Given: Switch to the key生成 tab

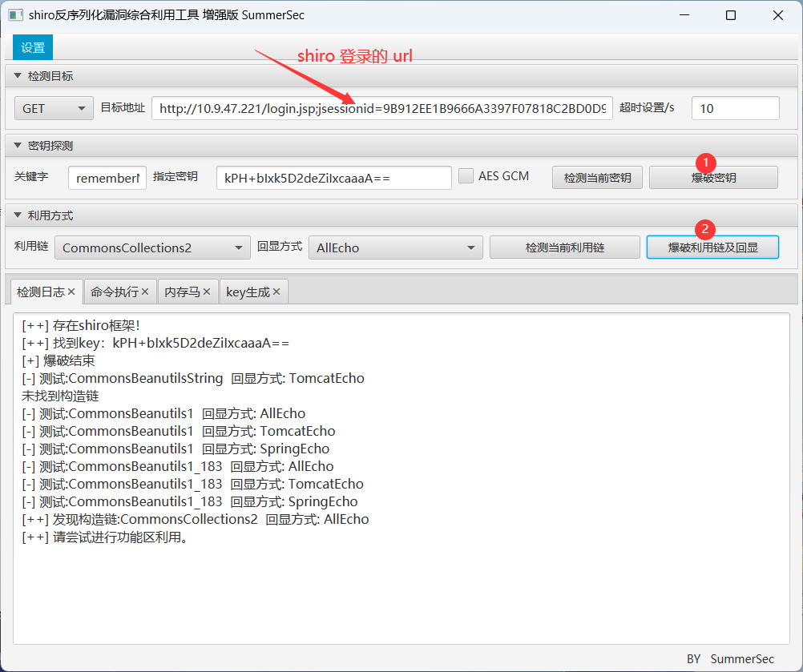Looking at the screenshot, I should 248,292.
